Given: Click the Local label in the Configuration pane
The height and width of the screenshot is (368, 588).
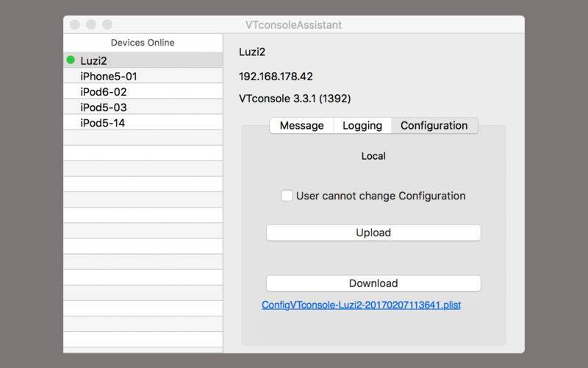Looking at the screenshot, I should 373,156.
